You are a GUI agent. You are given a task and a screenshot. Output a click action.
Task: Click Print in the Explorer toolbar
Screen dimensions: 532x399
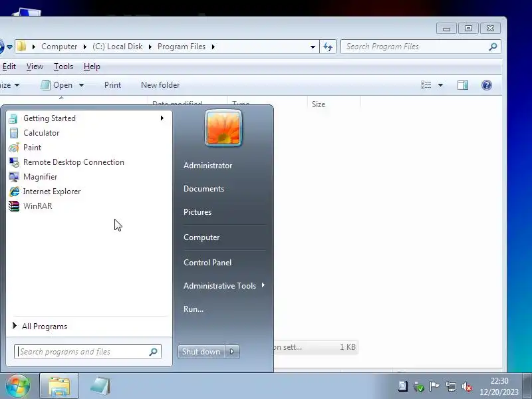point(112,85)
